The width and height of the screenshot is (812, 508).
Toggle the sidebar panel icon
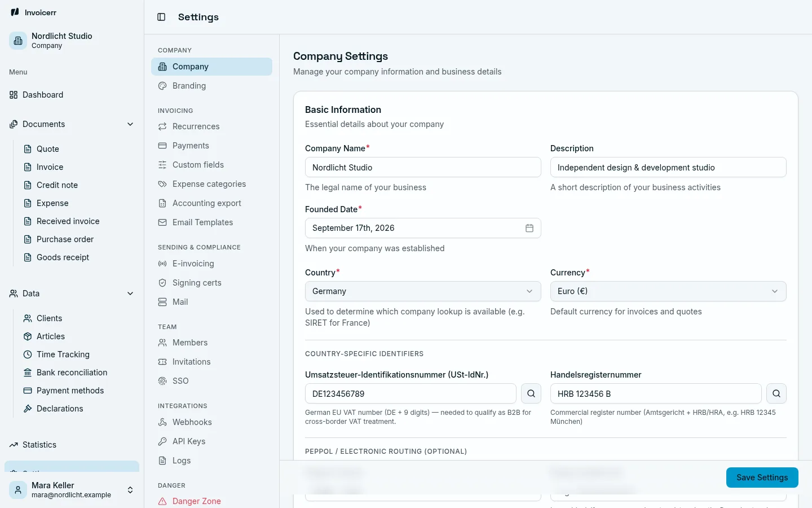point(161,17)
